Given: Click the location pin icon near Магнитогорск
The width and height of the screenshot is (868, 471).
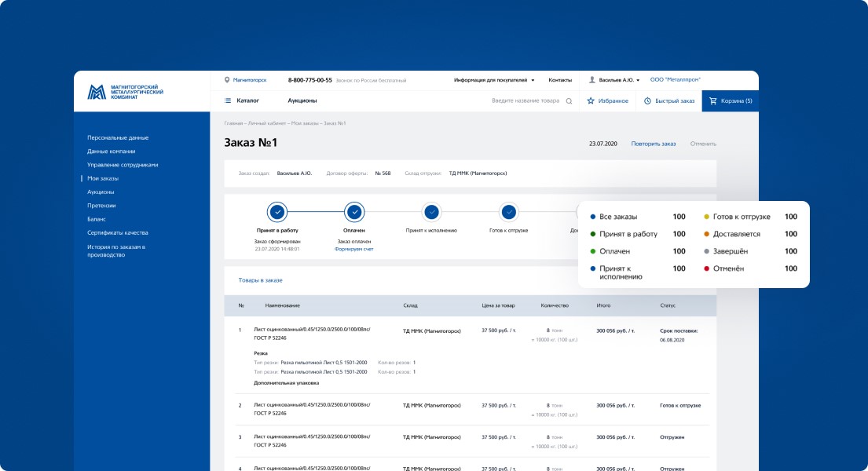Looking at the screenshot, I should point(227,80).
